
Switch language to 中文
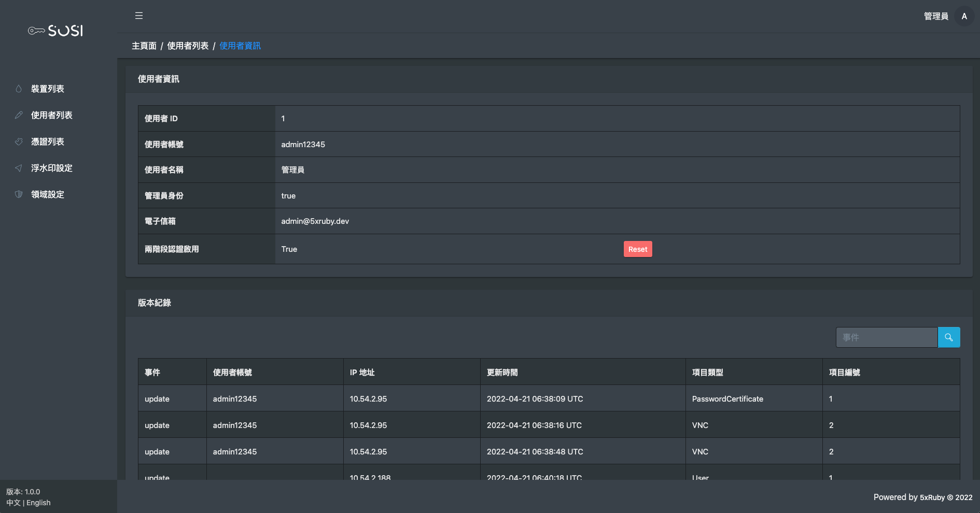[13, 503]
